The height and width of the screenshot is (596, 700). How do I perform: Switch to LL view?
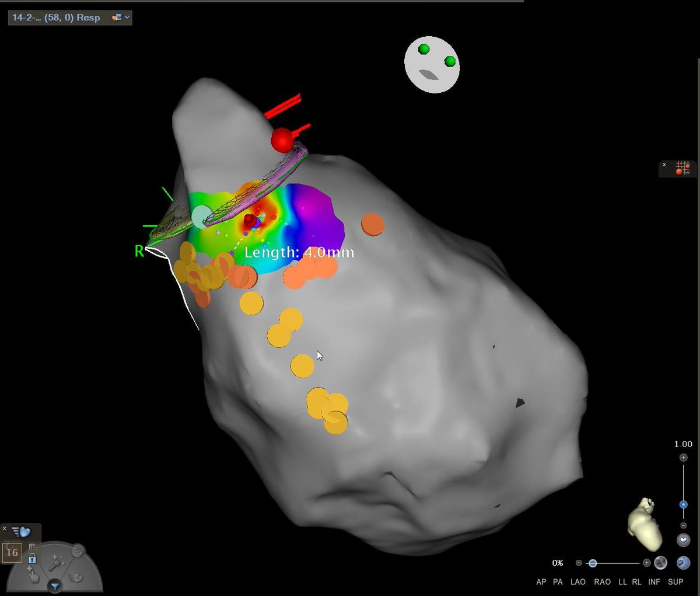622,582
